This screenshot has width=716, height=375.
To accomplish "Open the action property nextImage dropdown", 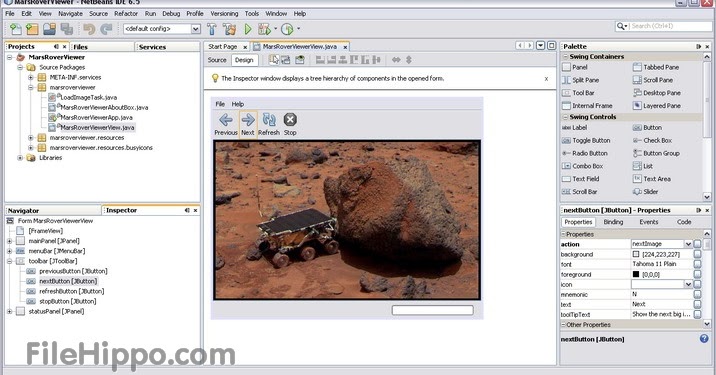I will coord(687,244).
